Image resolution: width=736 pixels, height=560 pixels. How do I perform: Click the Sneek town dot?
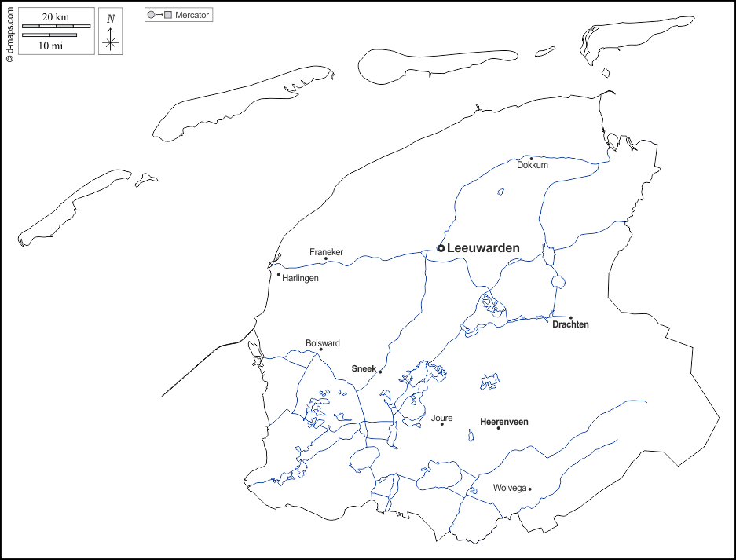point(380,372)
